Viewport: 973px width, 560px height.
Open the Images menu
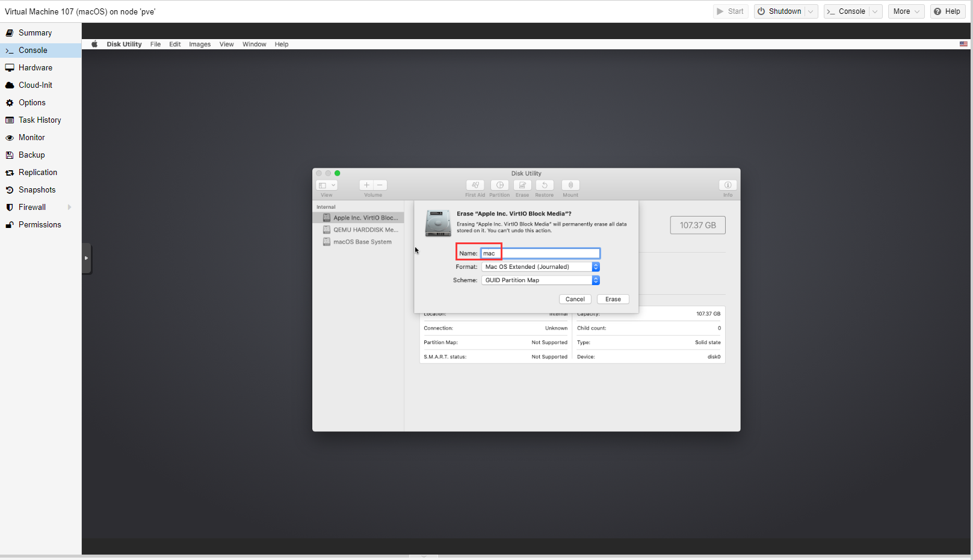[x=200, y=44]
